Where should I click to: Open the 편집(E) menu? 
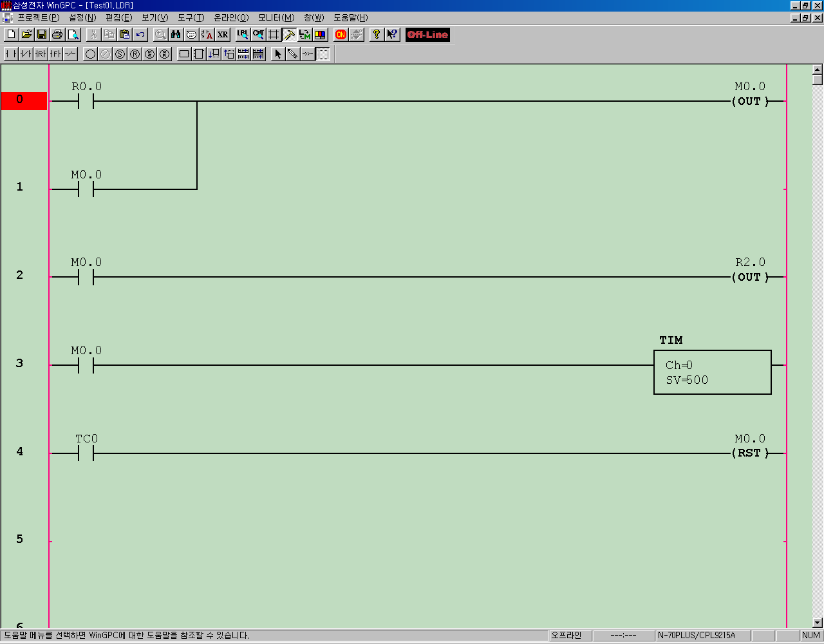[x=118, y=17]
